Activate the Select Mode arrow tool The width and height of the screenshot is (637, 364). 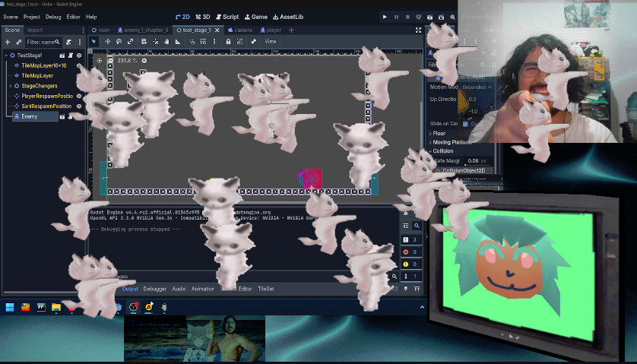93,42
